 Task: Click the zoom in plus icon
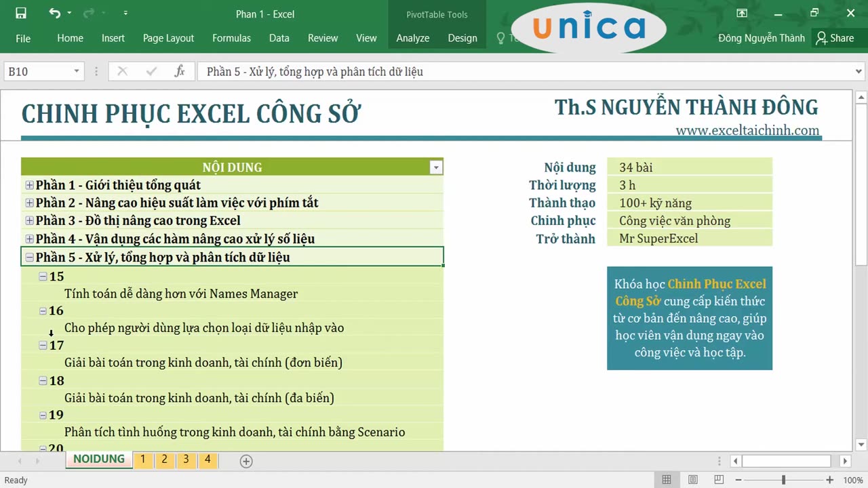coord(829,480)
